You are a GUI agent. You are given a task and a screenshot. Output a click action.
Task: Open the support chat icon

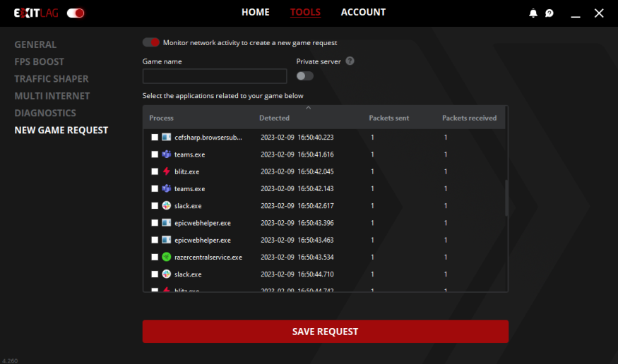tap(549, 13)
